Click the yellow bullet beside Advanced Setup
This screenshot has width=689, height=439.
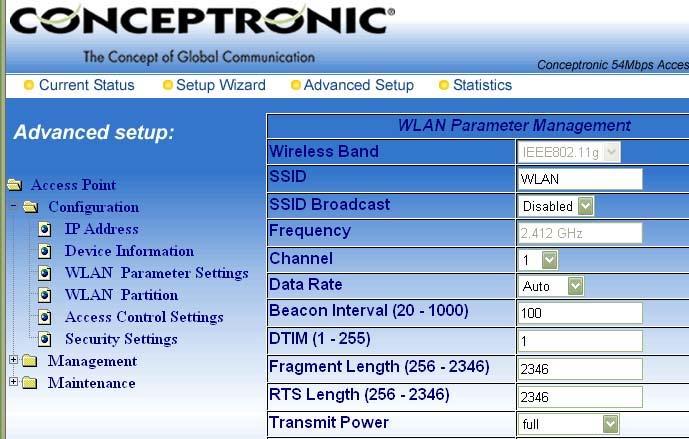click(296, 85)
